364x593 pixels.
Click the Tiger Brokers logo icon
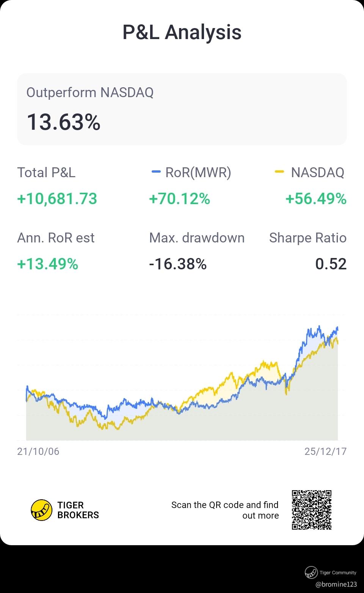click(41, 510)
